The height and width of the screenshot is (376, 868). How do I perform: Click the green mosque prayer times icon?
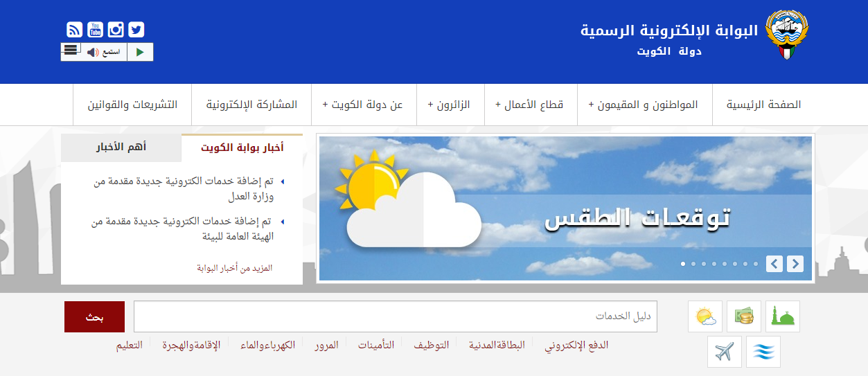[x=782, y=318]
